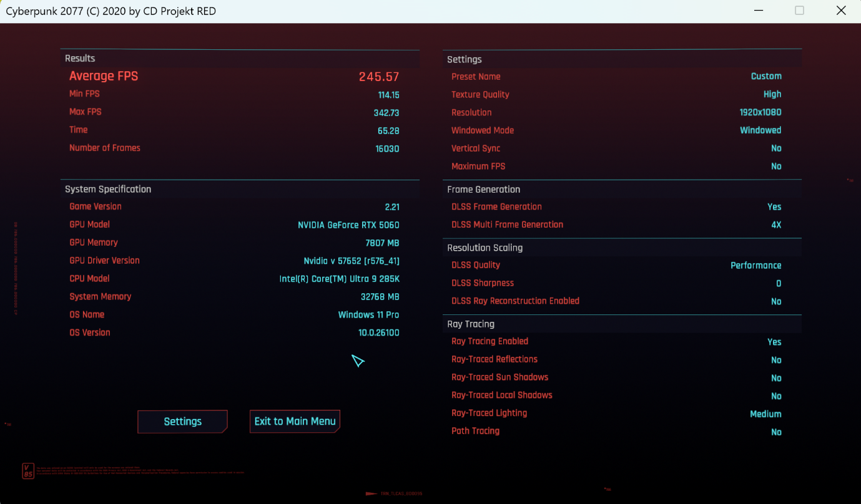Viewport: 861px width, 504px height.
Task: Click the GPU Driver Version value
Action: tap(352, 261)
